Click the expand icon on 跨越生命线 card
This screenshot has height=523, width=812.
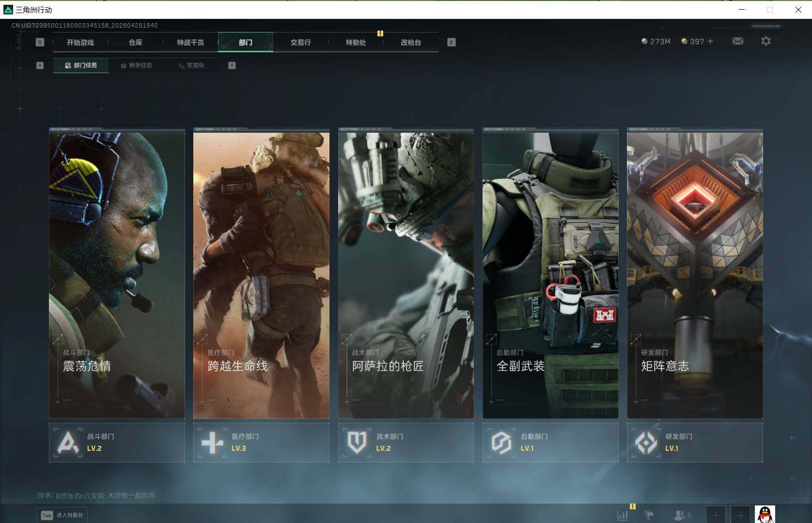coord(202,339)
